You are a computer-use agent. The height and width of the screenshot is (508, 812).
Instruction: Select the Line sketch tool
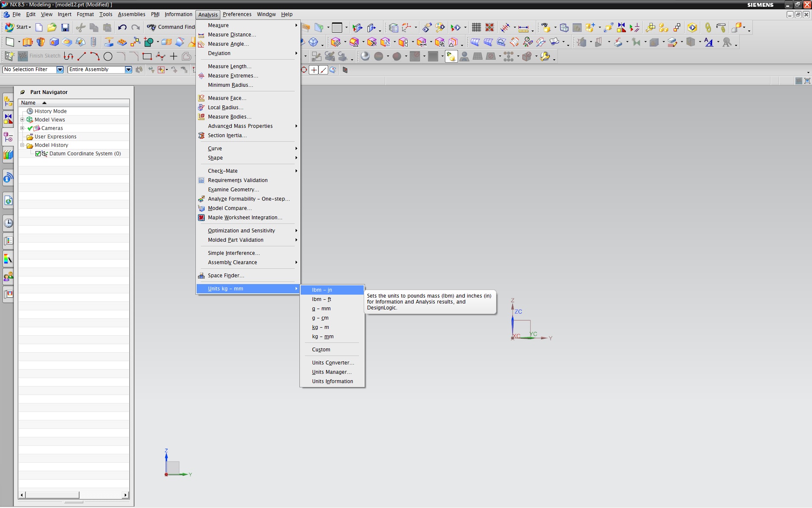coord(82,56)
